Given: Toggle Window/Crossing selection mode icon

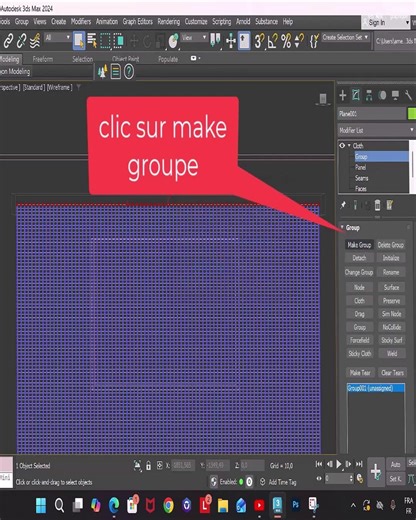Looking at the screenshot, I should pos(119,41).
